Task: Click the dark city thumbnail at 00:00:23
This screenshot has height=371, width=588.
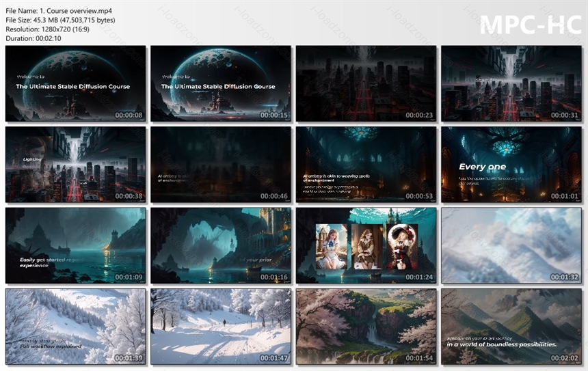Action: pyautogui.click(x=366, y=83)
